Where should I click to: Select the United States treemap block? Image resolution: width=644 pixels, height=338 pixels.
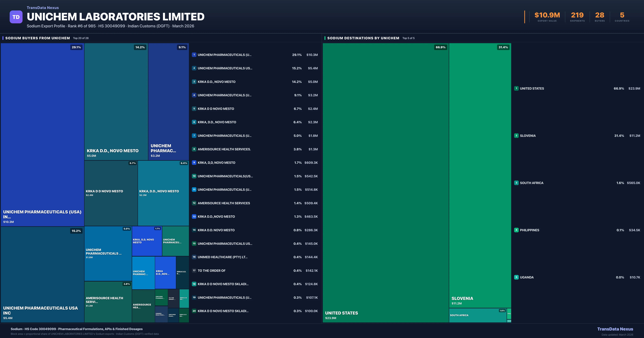pyautogui.click(x=385, y=183)
